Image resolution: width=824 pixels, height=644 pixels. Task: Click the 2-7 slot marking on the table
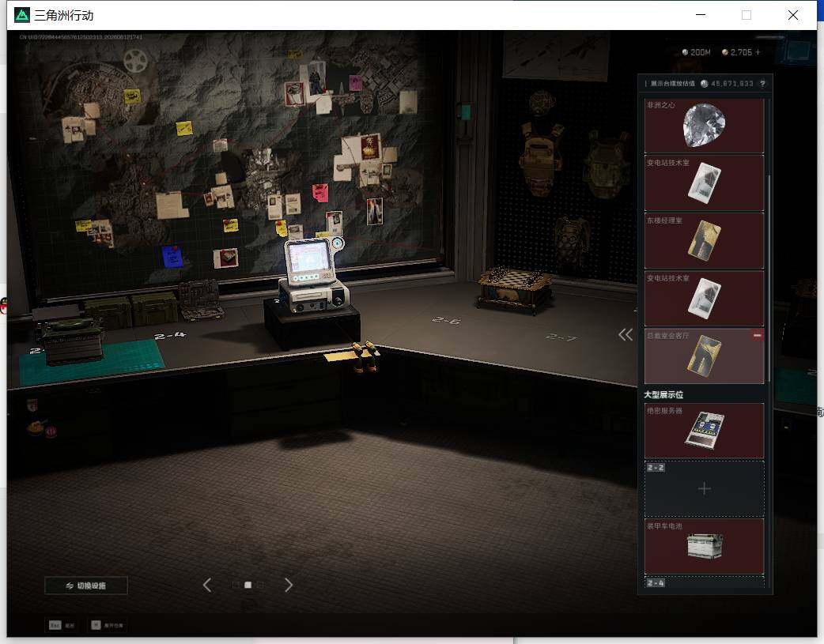click(561, 337)
